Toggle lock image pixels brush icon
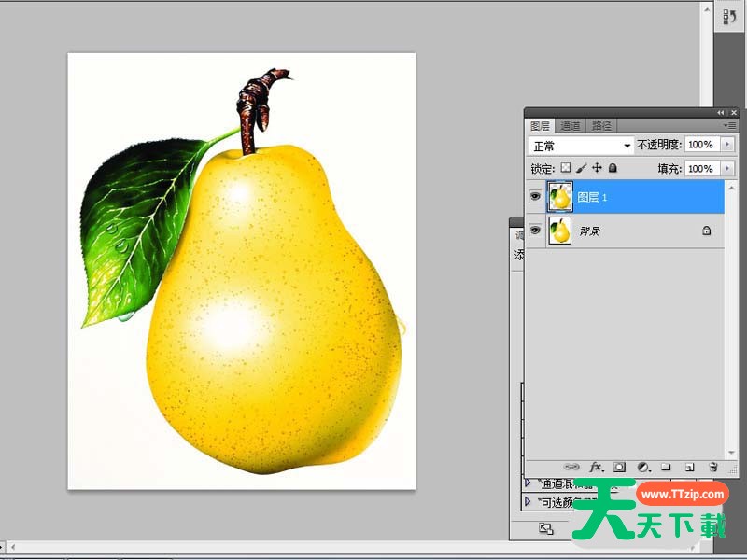747x560 pixels. (581, 169)
